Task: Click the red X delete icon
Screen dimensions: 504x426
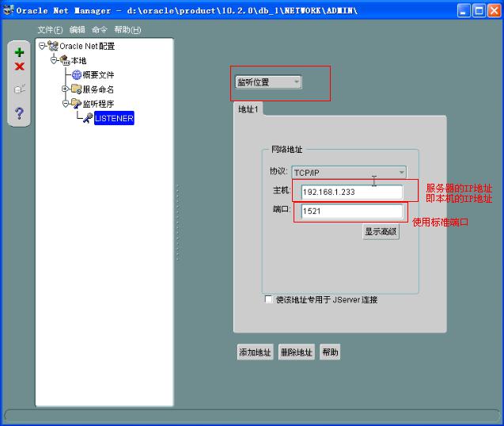Action: point(19,67)
